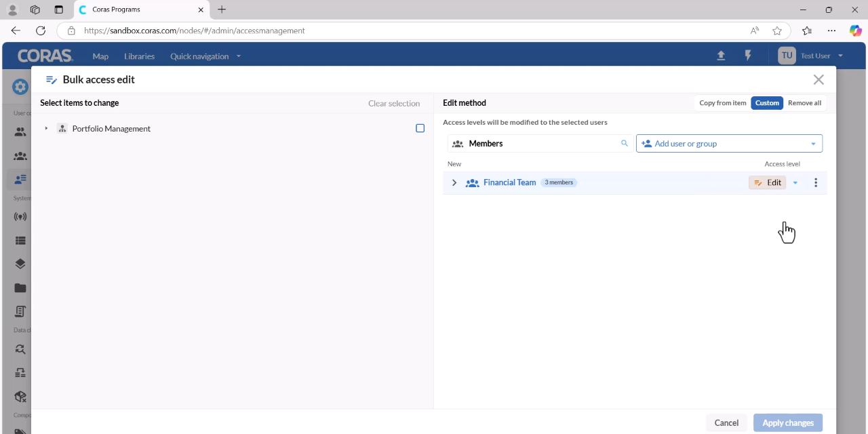Open the Copilot icon in browser
The width and height of the screenshot is (868, 434).
coord(856,31)
